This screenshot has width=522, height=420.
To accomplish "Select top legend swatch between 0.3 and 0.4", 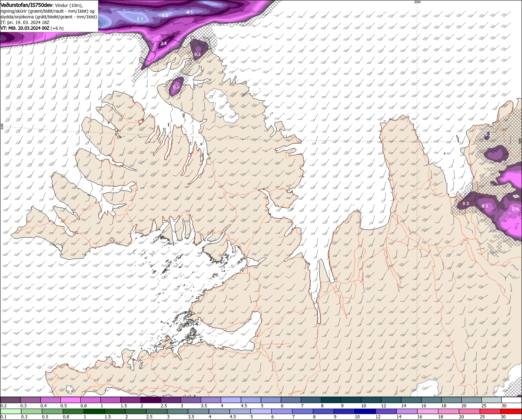I will click(31, 400).
